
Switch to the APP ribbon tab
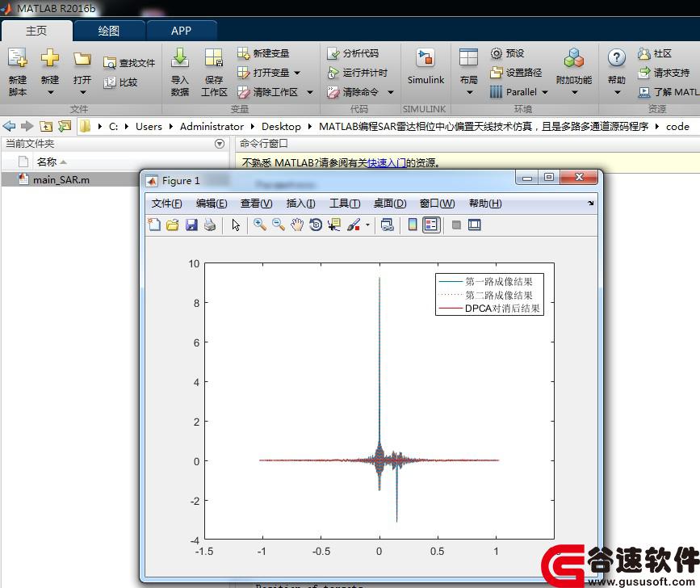point(181,31)
